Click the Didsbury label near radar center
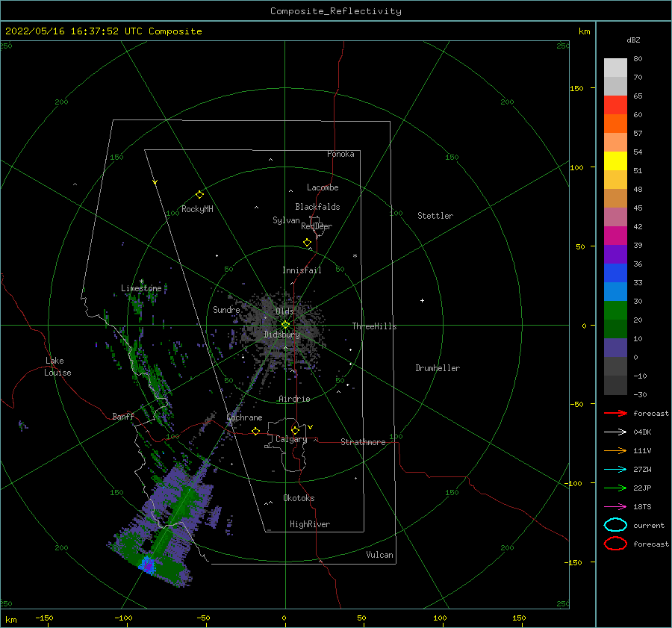The height and width of the screenshot is (628, 672). point(281,335)
